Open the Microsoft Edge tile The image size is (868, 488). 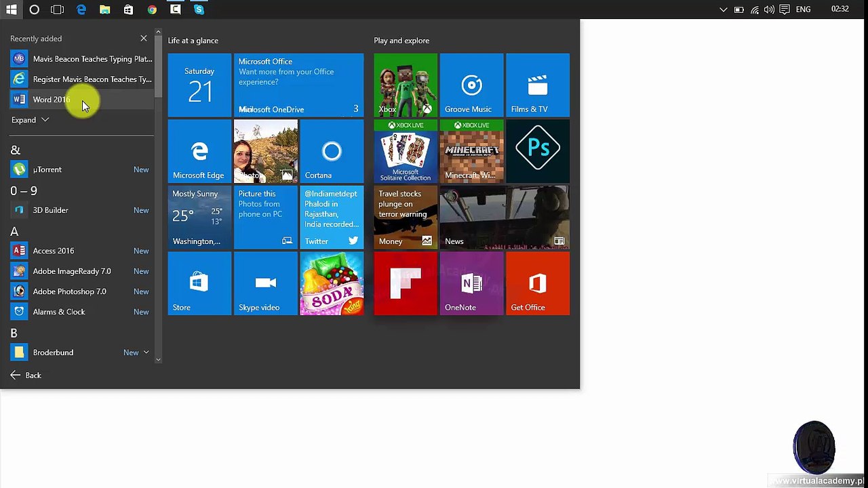tap(199, 151)
